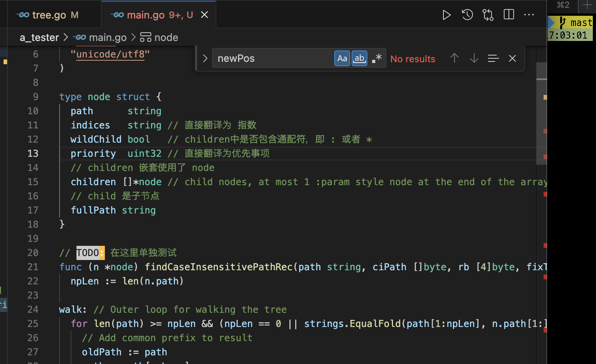Open a_tester breadcrumb folder

[x=39, y=37]
